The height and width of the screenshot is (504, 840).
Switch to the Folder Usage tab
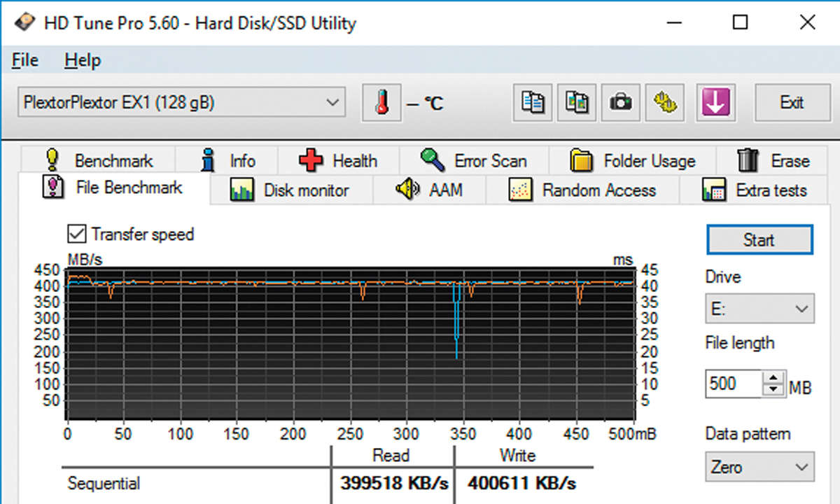click(633, 161)
